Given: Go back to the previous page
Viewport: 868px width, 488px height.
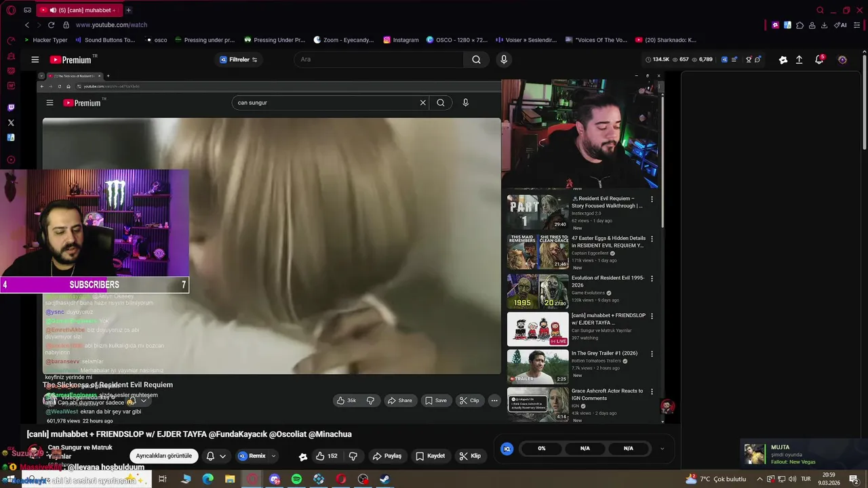Looking at the screenshot, I should tap(27, 25).
